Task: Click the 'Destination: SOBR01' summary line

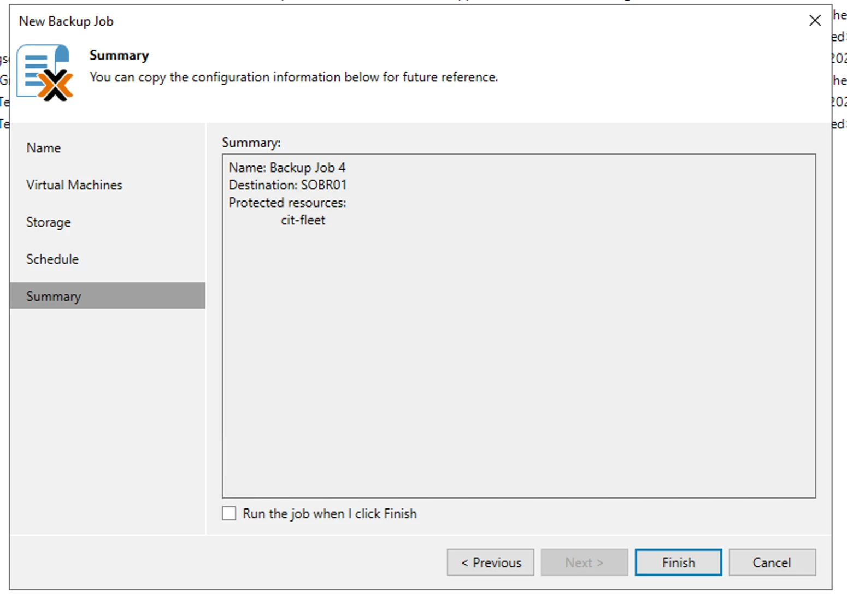Action: [287, 185]
